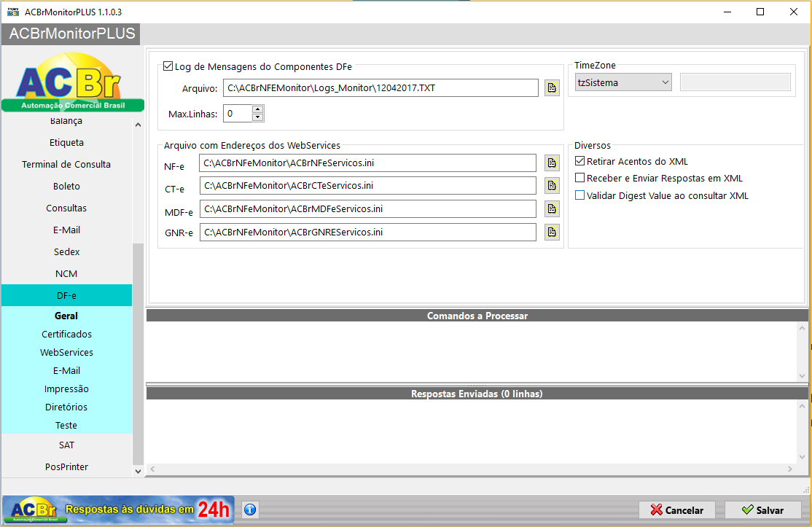
Task: Go to Terminal de Consulta
Action: click(x=66, y=164)
